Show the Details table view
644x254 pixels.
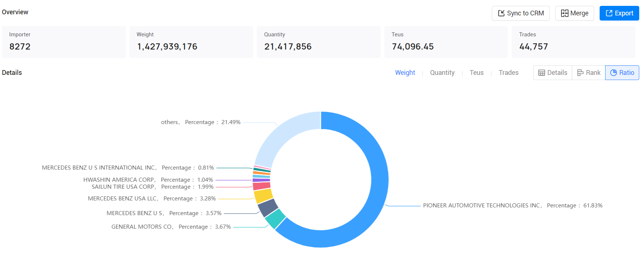pyautogui.click(x=553, y=73)
